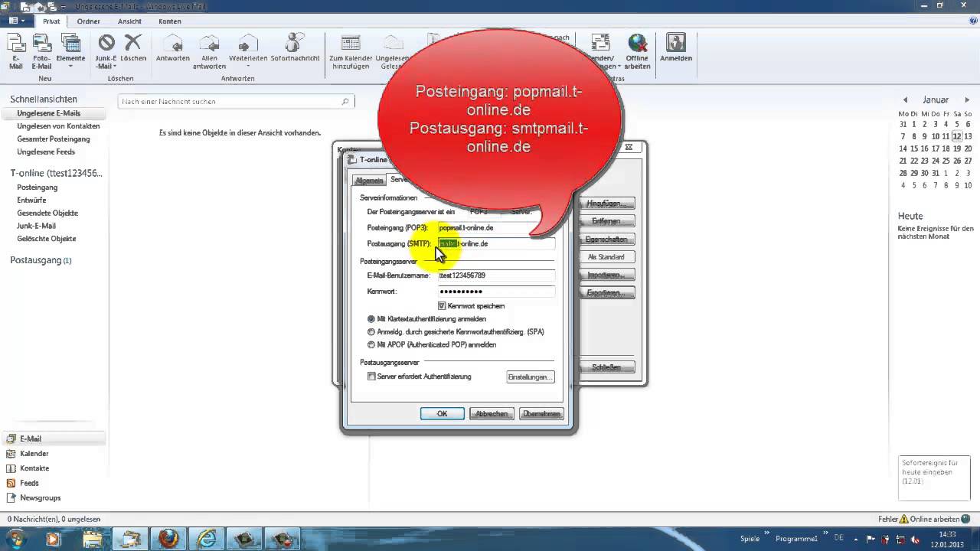Click Hinzufügen in the Konten window
This screenshot has width=980, height=551.
[609, 204]
